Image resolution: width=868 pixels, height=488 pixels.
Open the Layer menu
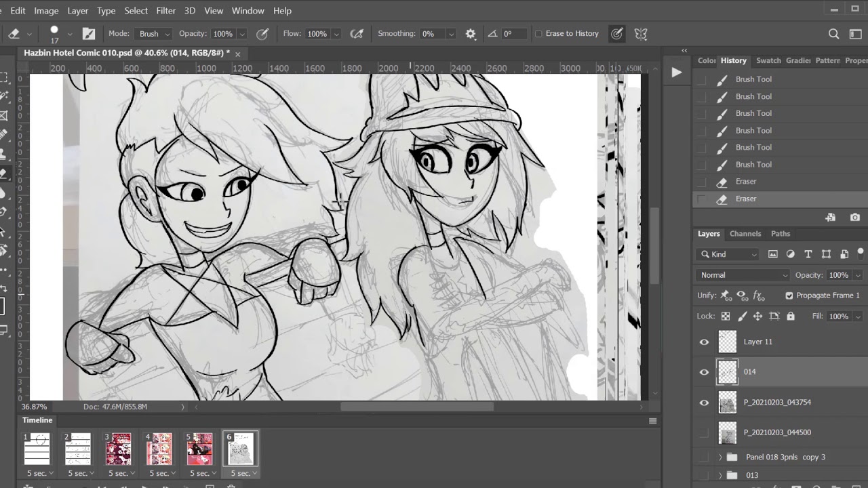77,11
